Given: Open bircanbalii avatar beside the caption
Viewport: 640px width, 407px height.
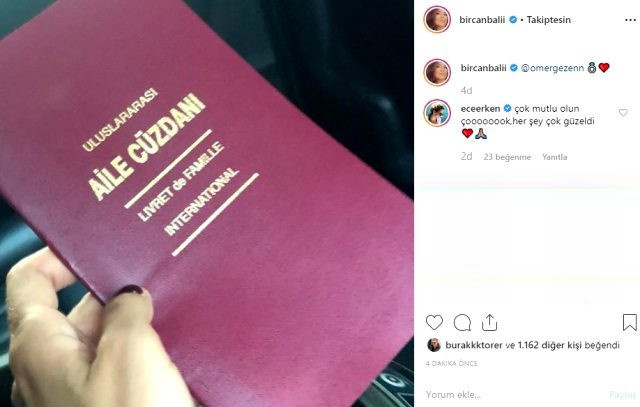Looking at the screenshot, I should tap(437, 72).
